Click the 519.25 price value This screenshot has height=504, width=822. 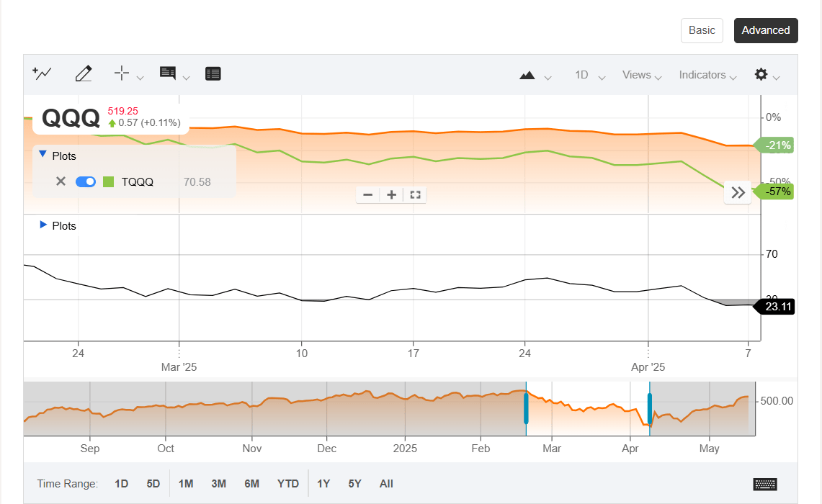(122, 111)
